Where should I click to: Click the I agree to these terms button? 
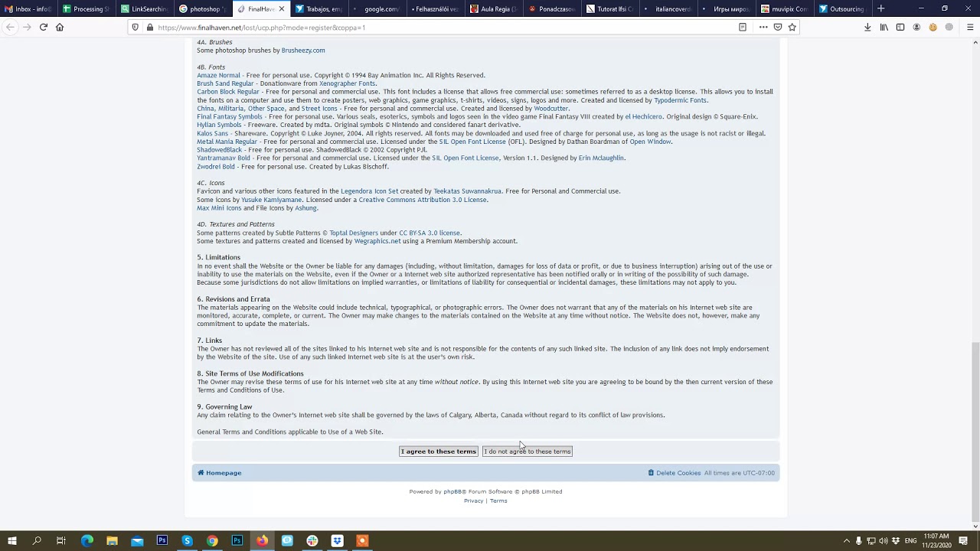pyautogui.click(x=438, y=451)
